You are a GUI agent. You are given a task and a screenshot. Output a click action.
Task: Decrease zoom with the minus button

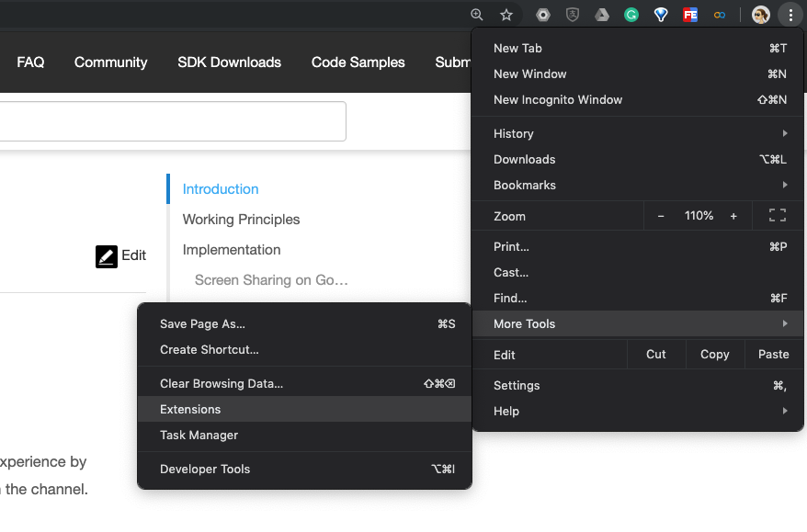pyautogui.click(x=661, y=216)
